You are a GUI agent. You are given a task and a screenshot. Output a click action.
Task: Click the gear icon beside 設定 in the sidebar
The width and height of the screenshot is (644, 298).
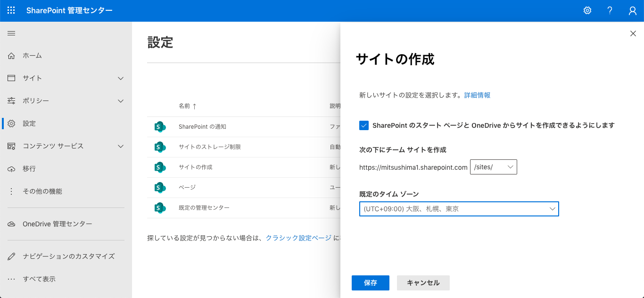(x=12, y=124)
